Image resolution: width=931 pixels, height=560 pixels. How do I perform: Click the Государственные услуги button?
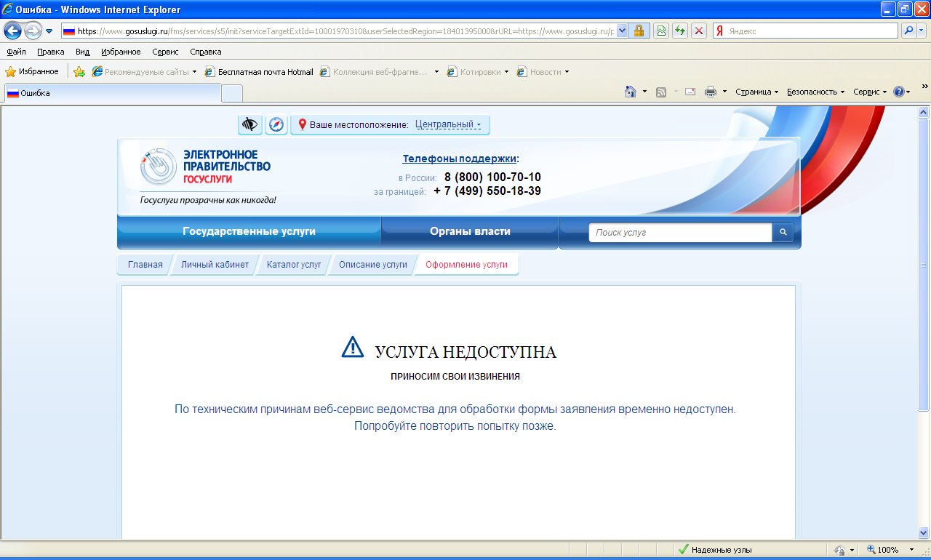pyautogui.click(x=249, y=231)
